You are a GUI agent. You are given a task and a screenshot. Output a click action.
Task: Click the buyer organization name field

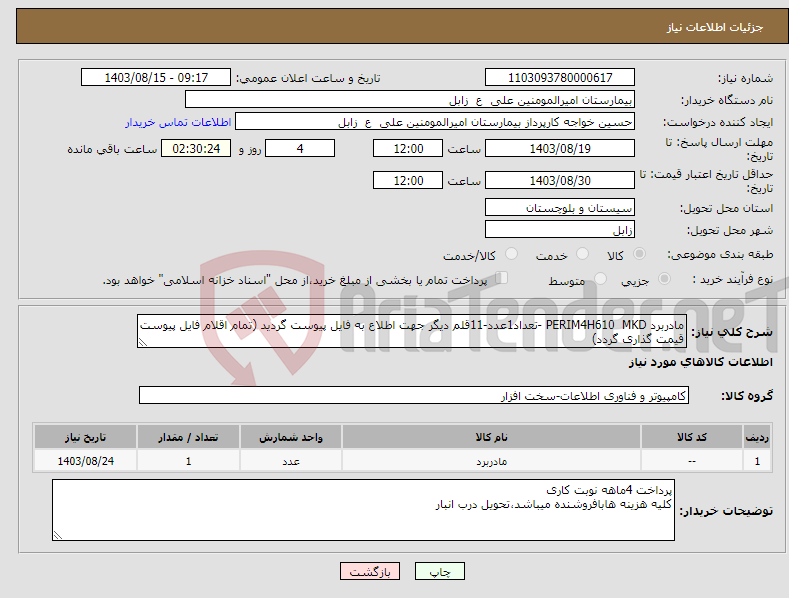click(410, 100)
